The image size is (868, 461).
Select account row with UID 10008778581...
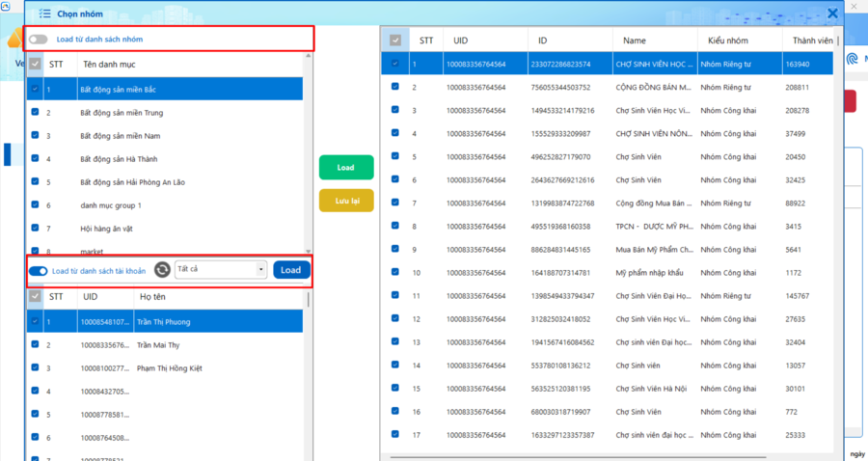[164, 415]
